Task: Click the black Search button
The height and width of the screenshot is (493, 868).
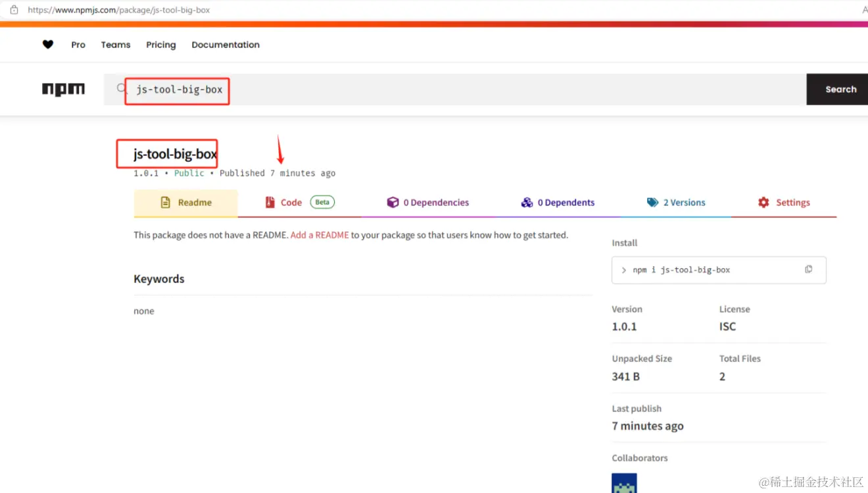Action: [837, 90]
